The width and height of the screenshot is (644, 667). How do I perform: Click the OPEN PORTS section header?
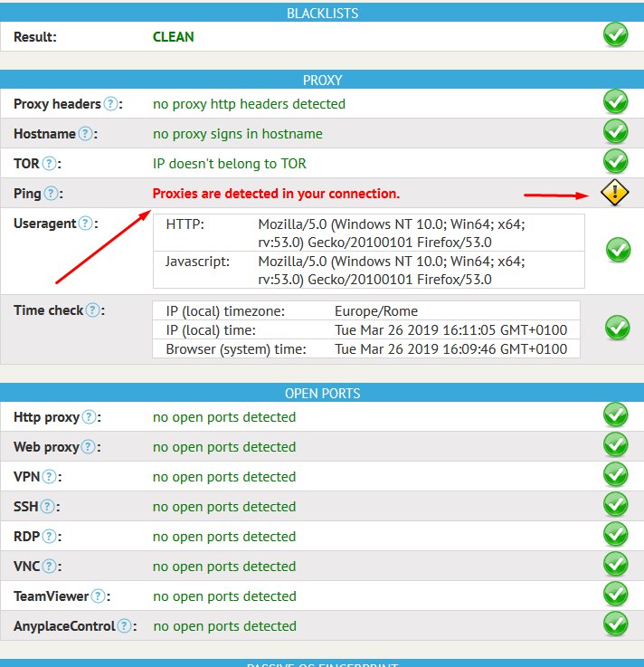[x=322, y=394]
